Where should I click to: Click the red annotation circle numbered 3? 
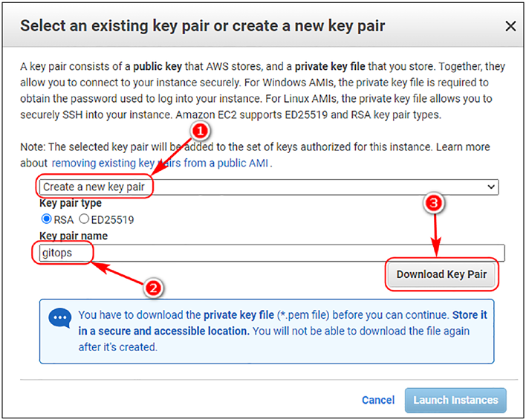point(434,203)
